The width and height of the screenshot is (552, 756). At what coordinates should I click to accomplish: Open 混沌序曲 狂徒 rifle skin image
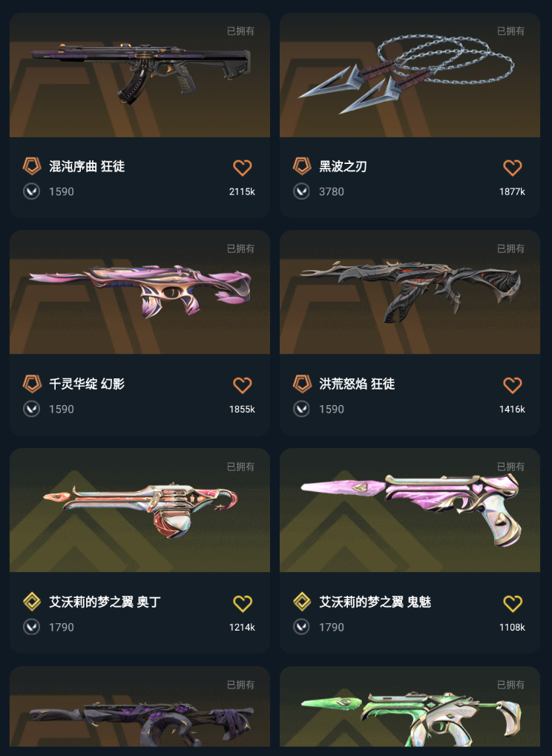click(139, 75)
